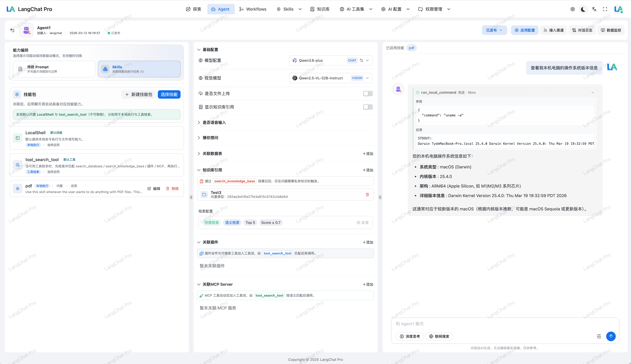Delete Test3 knowledge base with trash icon
631x364 pixels.
pos(367,195)
